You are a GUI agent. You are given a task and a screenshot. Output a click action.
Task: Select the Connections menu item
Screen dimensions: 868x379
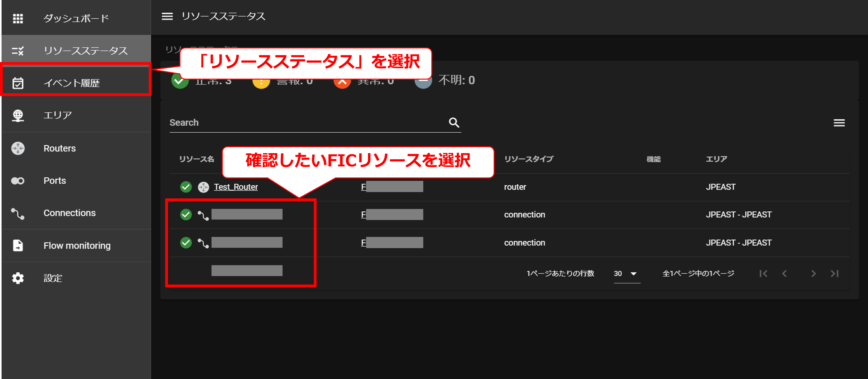(69, 213)
